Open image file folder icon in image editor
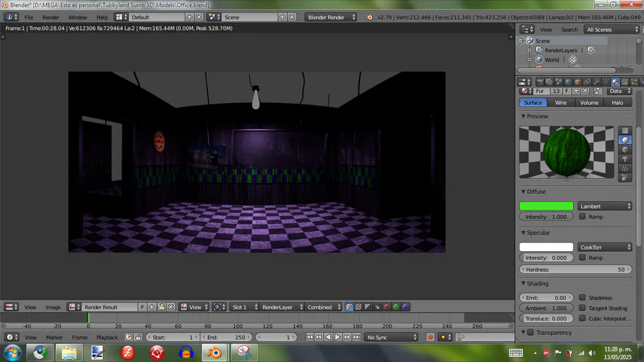Image resolution: width=644 pixels, height=362 pixels. [x=161, y=307]
